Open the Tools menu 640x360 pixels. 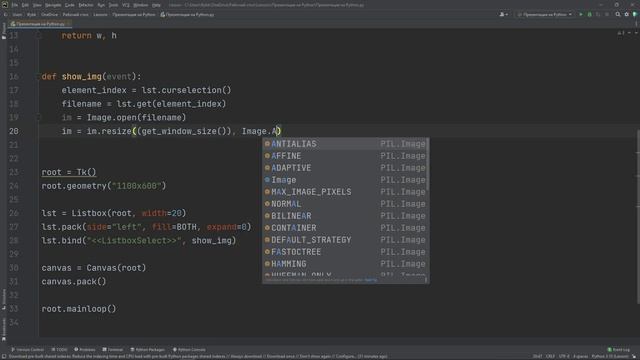[113, 5]
